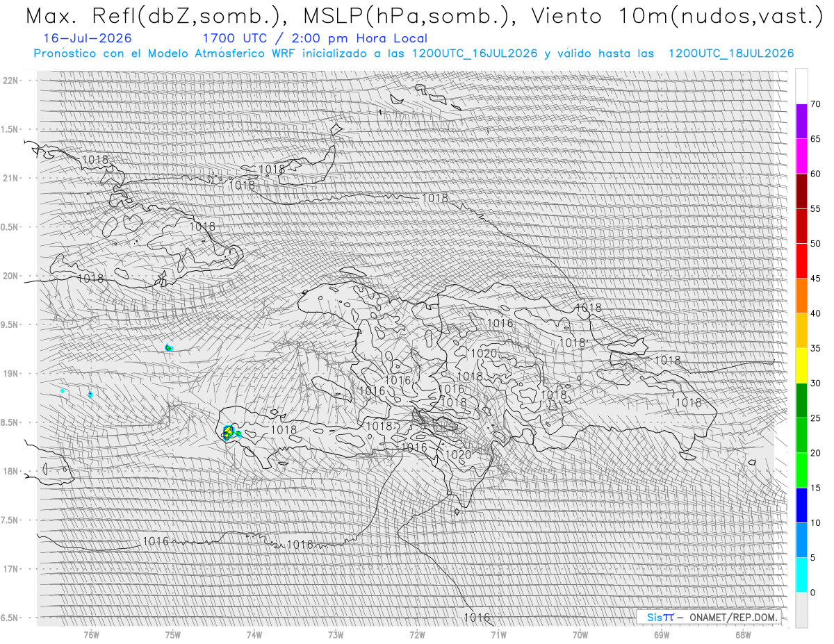Image resolution: width=834 pixels, height=644 pixels.
Task: Click the color bar '35' tick label
Action: [x=816, y=348]
